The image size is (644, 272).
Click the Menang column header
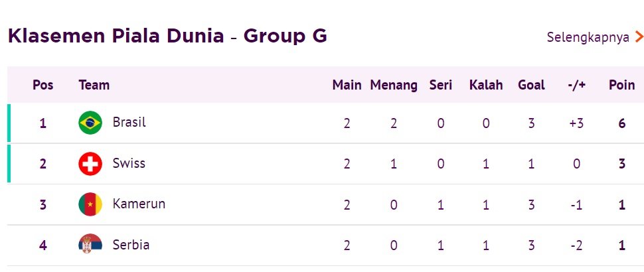(x=394, y=86)
